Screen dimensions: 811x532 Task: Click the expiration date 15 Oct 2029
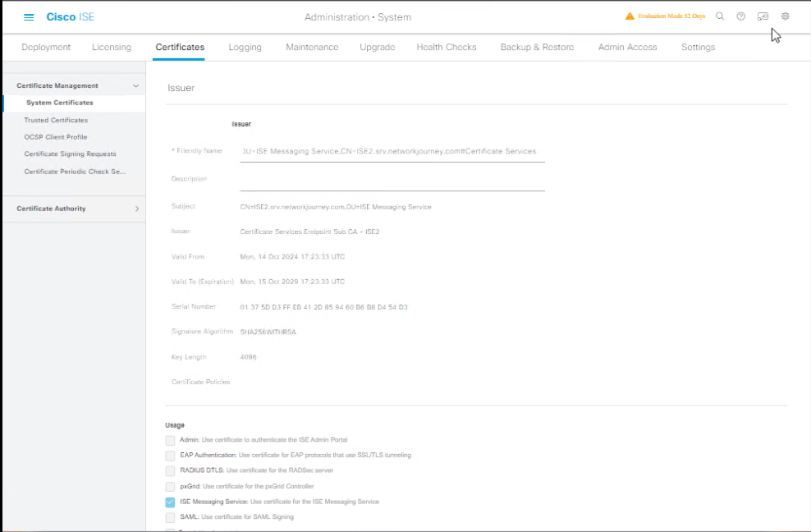[292, 282]
